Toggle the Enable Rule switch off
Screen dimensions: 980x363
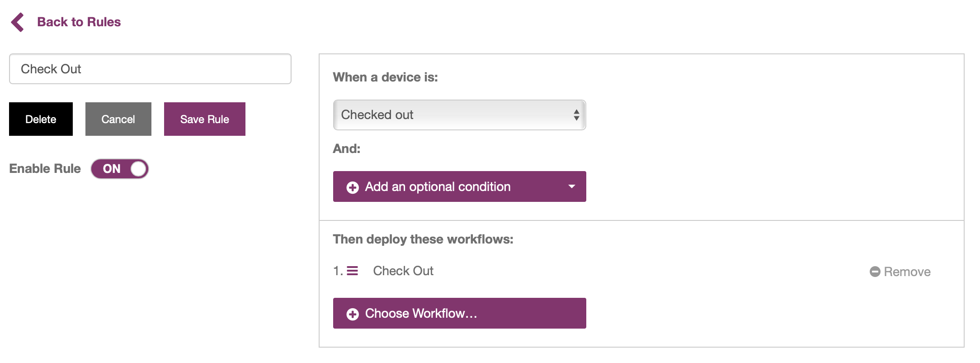coord(120,169)
